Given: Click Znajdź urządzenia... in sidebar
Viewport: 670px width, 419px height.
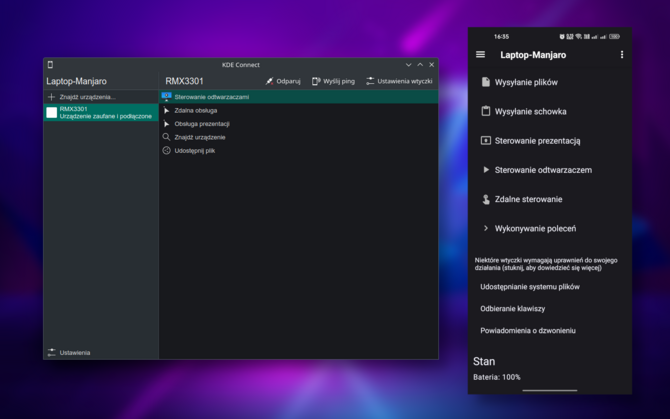Looking at the screenshot, I should pyautogui.click(x=101, y=97).
